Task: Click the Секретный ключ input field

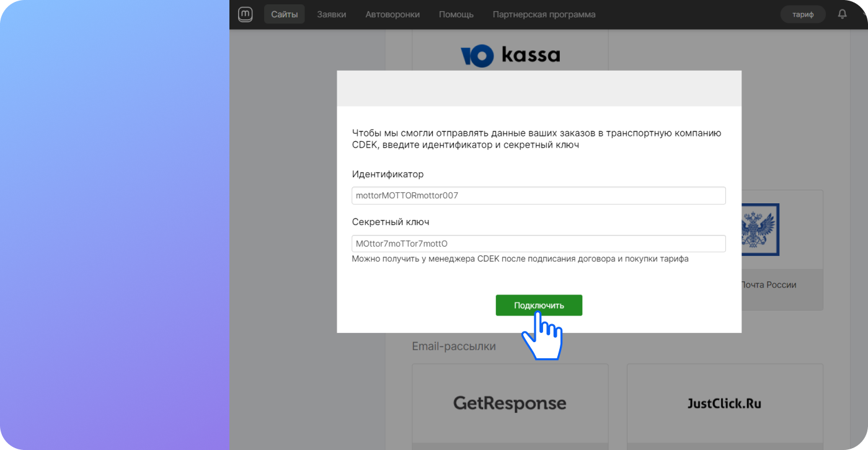Action: (539, 244)
